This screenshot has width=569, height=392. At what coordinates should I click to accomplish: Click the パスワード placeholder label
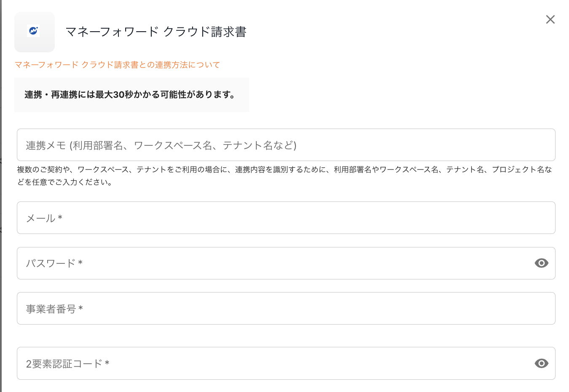(x=51, y=263)
